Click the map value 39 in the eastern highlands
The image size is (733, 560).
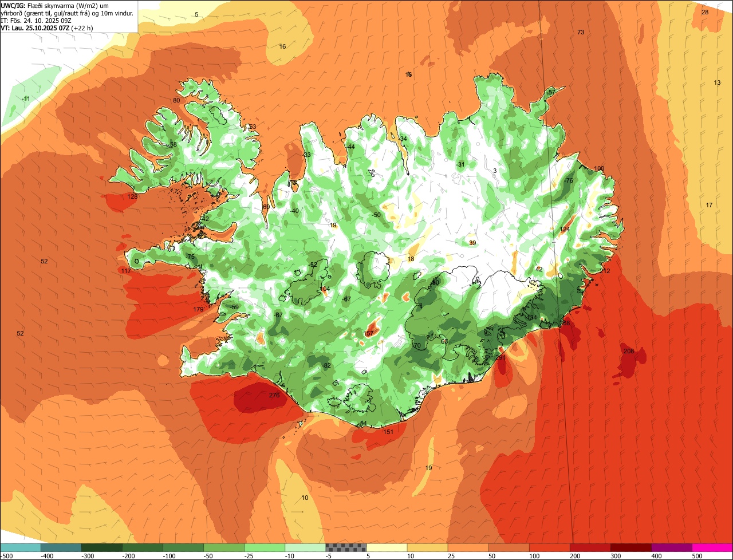[x=472, y=243]
